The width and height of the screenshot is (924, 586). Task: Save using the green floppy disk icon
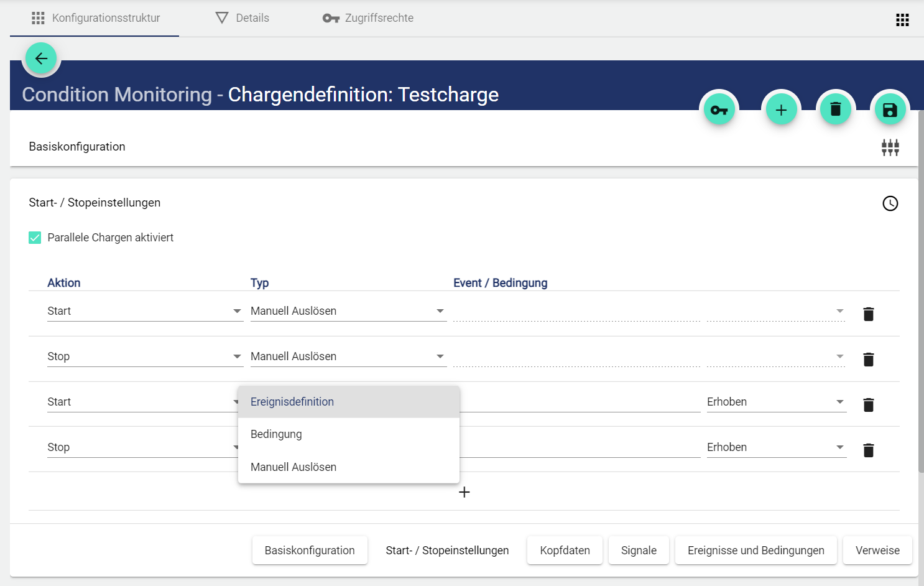point(890,110)
